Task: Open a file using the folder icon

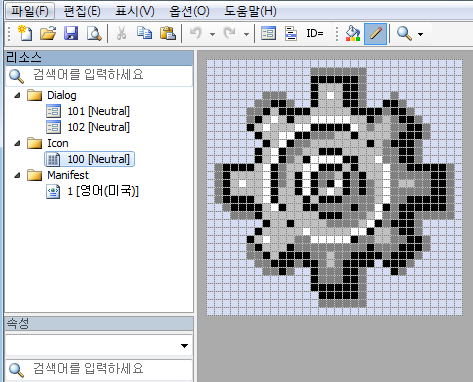Action: click(x=48, y=33)
